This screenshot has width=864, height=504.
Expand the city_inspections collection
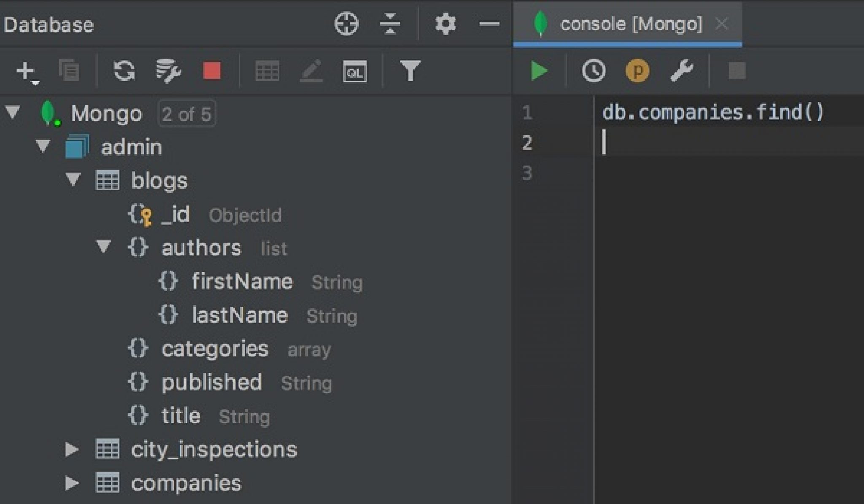tap(72, 450)
